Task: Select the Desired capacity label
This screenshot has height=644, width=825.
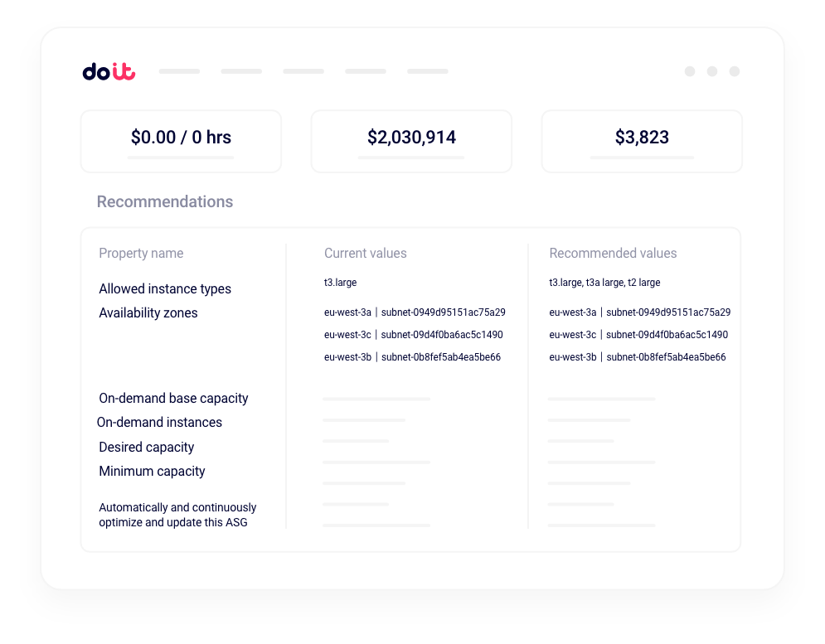Action: pyautogui.click(x=146, y=448)
